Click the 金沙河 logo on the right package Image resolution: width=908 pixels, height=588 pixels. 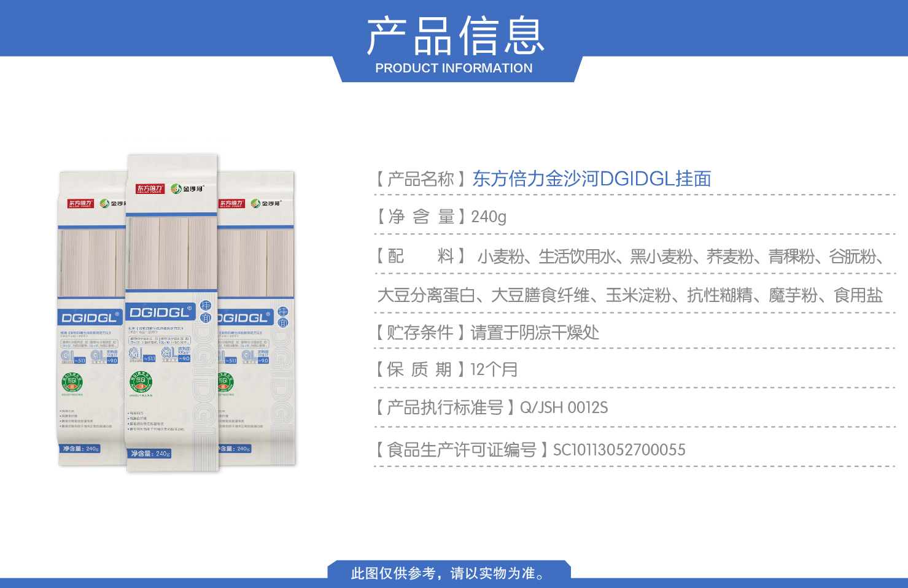click(265, 203)
